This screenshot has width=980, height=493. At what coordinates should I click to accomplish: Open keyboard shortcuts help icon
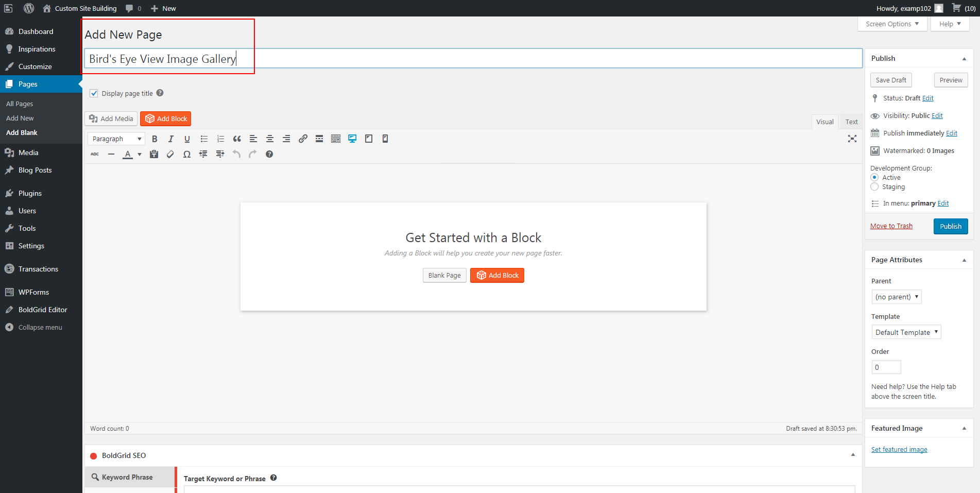[269, 154]
